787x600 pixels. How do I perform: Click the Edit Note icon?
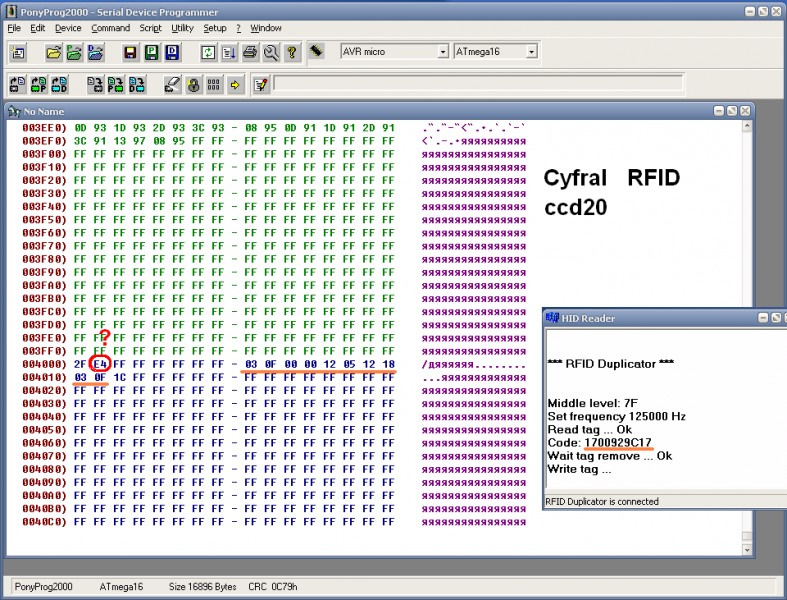click(x=260, y=85)
